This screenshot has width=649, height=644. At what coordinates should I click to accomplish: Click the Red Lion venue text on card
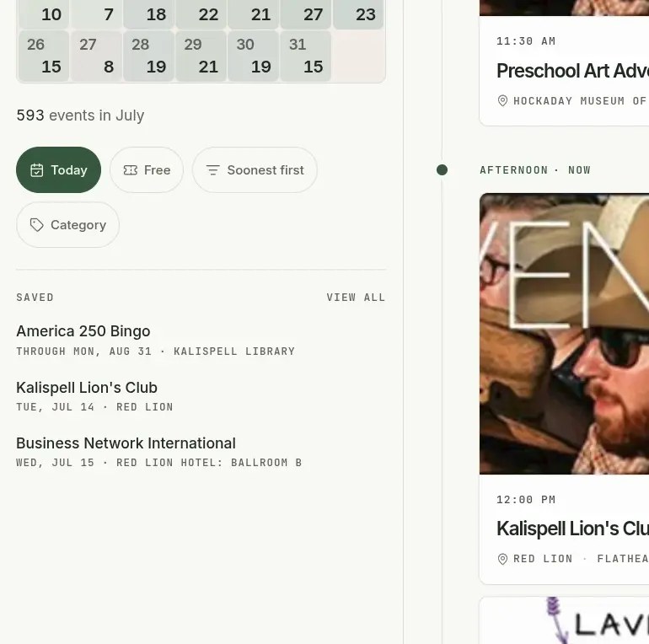pos(543,559)
